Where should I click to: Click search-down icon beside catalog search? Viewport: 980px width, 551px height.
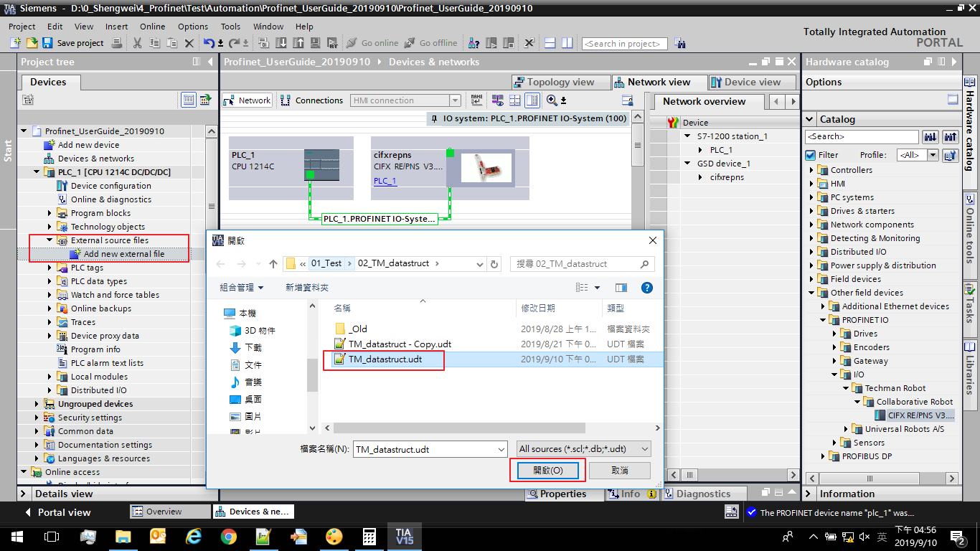pyautogui.click(x=930, y=136)
